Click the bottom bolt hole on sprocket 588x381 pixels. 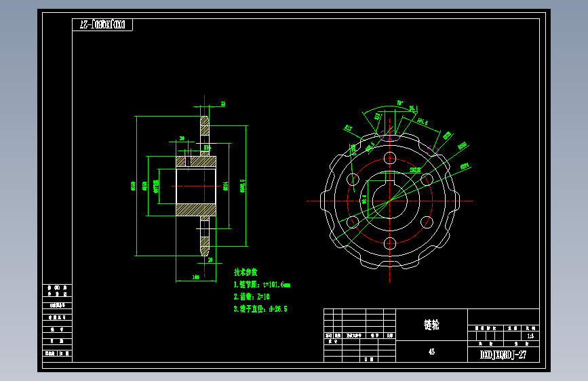pyautogui.click(x=389, y=243)
